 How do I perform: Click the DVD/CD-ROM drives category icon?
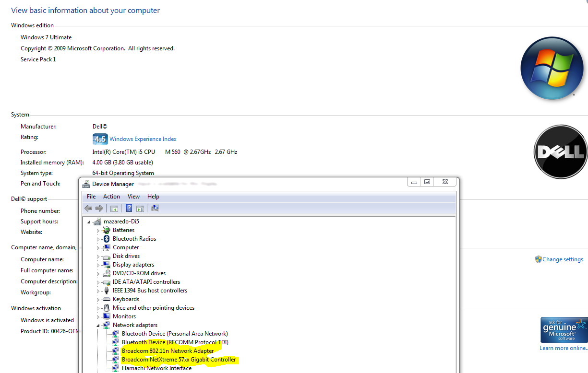107,273
